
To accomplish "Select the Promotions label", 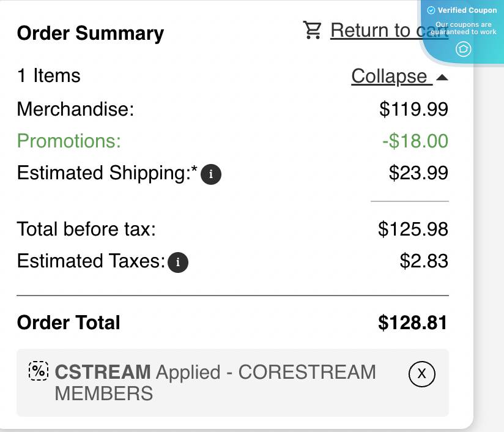I will [x=69, y=141].
